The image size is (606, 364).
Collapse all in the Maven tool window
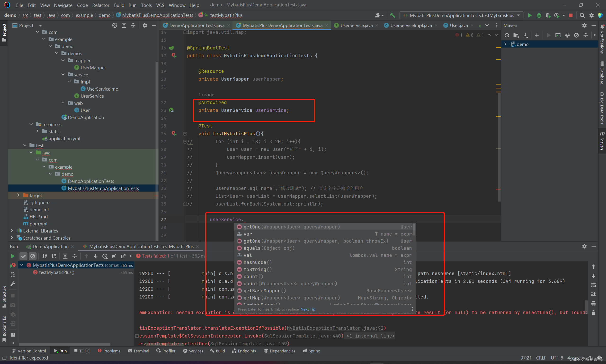(585, 35)
